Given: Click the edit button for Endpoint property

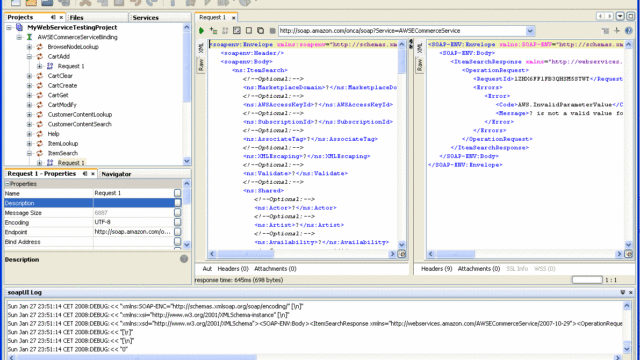Looking at the screenshot, I should tap(178, 232).
